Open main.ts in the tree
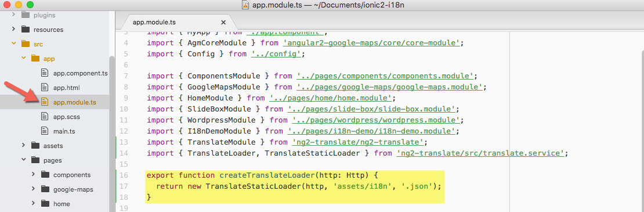Screen dimensions: 644x212 tap(64, 131)
